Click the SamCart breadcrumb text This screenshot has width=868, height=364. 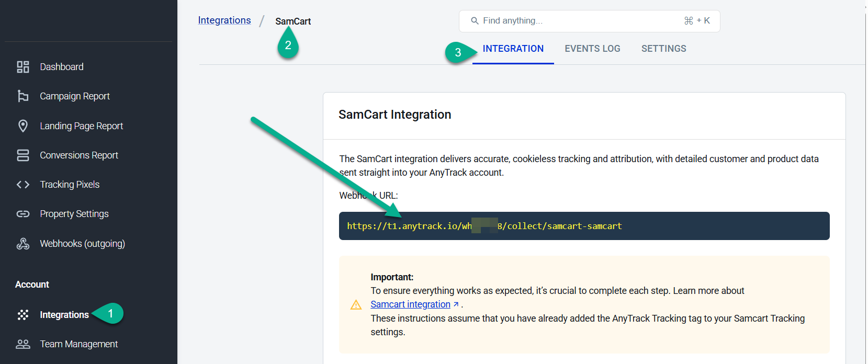[293, 21]
